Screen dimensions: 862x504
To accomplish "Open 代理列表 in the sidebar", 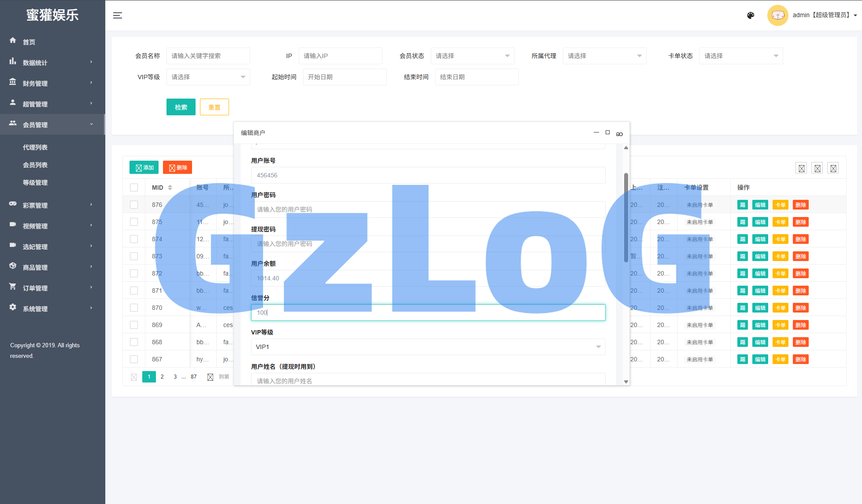I will (35, 147).
